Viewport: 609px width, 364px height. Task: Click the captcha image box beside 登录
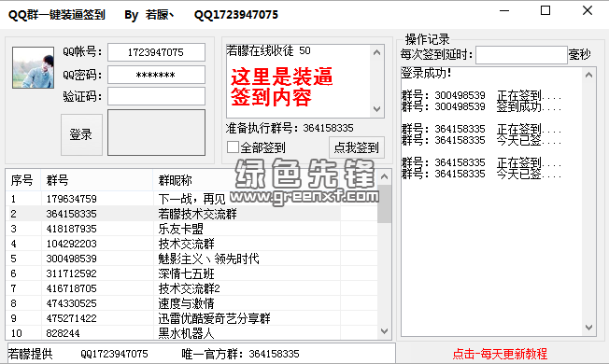156,133
